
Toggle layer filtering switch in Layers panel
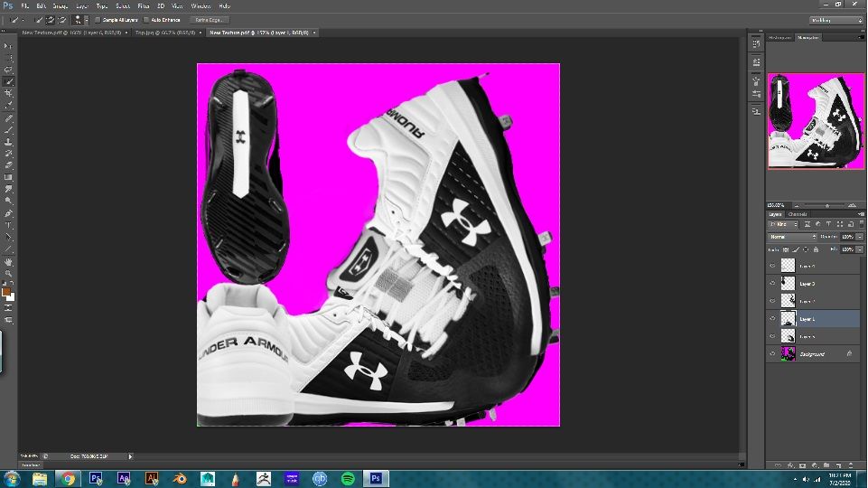point(862,224)
